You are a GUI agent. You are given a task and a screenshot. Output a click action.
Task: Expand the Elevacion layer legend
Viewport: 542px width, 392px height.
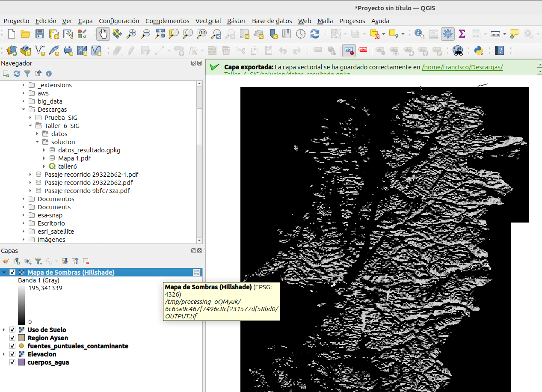pyautogui.click(x=4, y=354)
